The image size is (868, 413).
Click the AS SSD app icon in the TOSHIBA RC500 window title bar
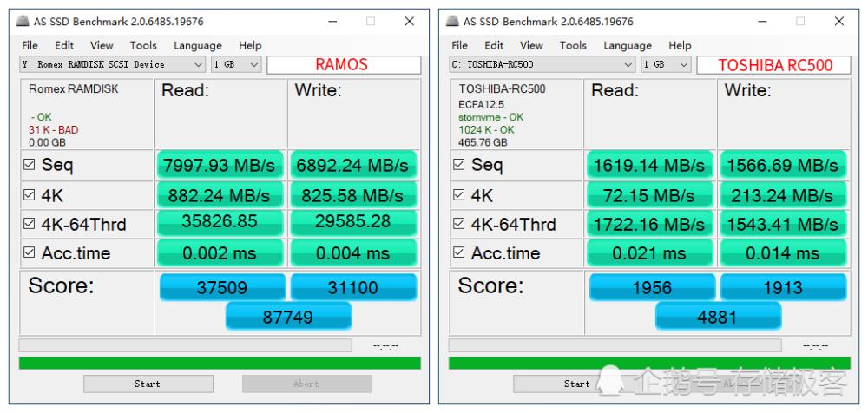[x=452, y=22]
